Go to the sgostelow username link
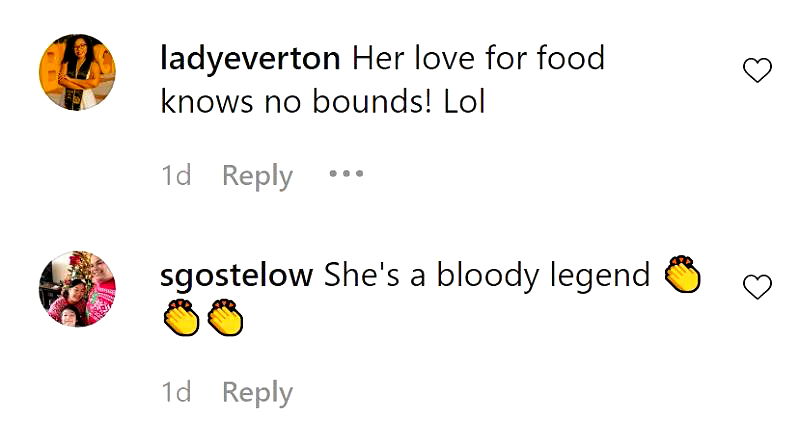 click(237, 276)
